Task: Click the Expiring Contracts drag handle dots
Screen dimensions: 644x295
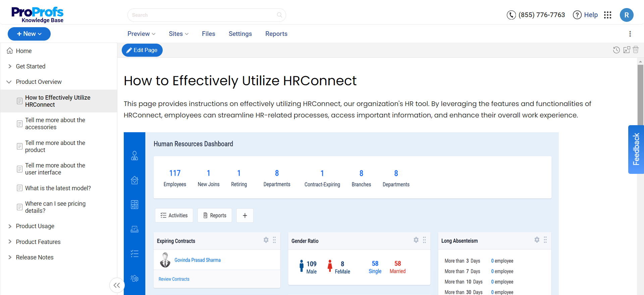Action: click(x=274, y=240)
